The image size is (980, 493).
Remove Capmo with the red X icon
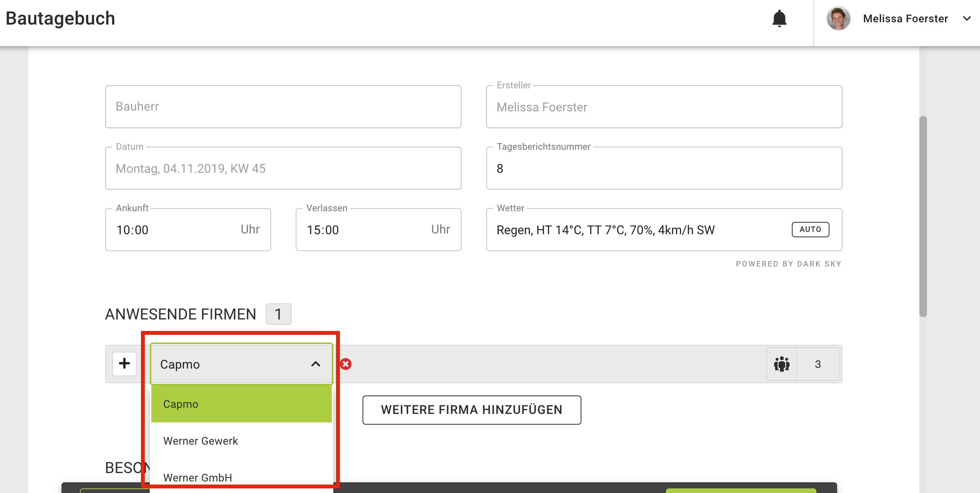(x=346, y=364)
